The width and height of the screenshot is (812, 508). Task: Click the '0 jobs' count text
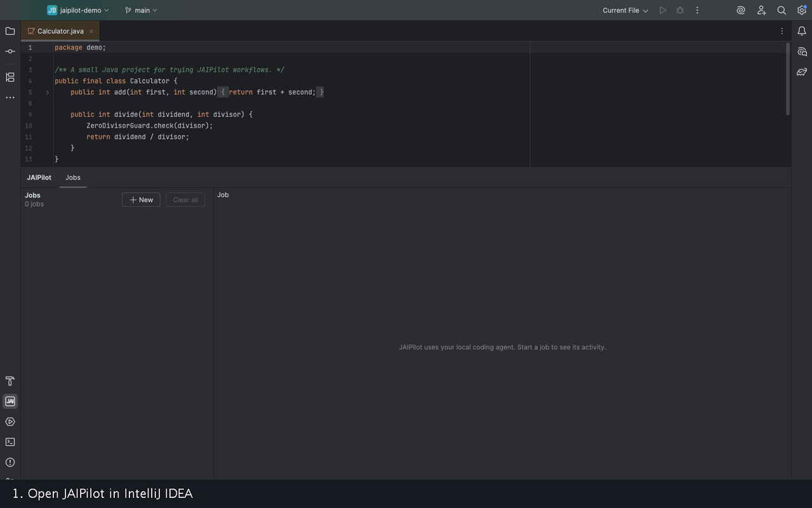click(x=34, y=204)
